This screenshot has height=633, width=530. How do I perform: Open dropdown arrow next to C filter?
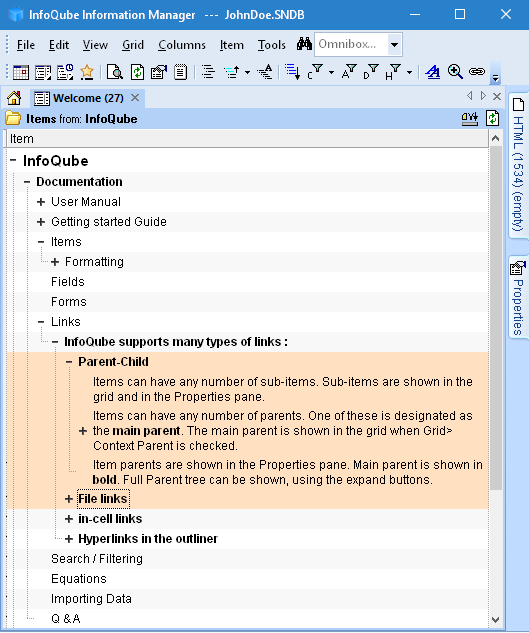pyautogui.click(x=331, y=73)
